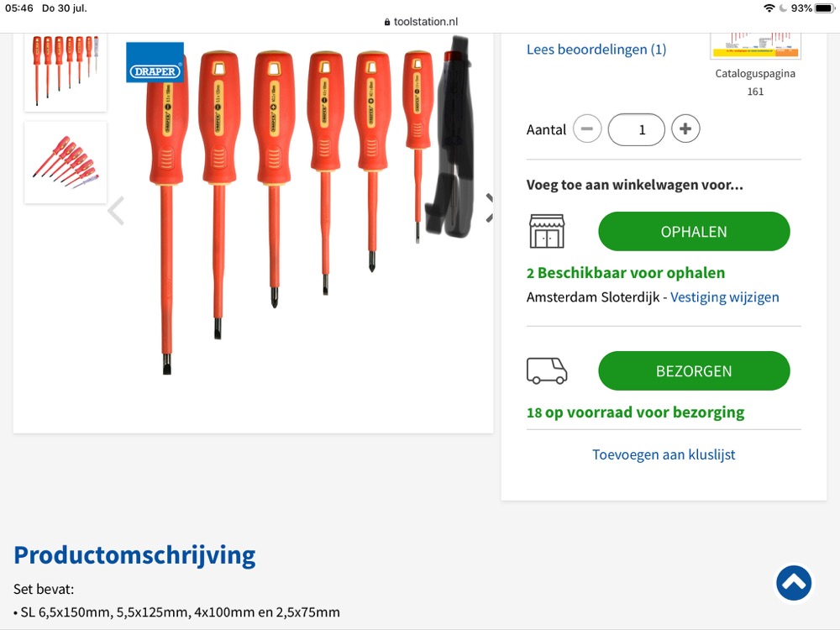Tap the toolstation.nl address bar

420,22
